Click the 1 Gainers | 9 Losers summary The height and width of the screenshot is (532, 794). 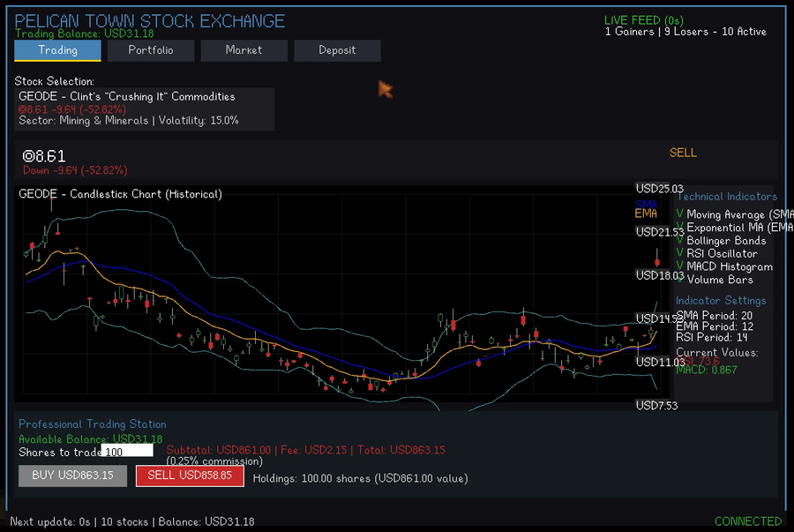[x=685, y=32]
